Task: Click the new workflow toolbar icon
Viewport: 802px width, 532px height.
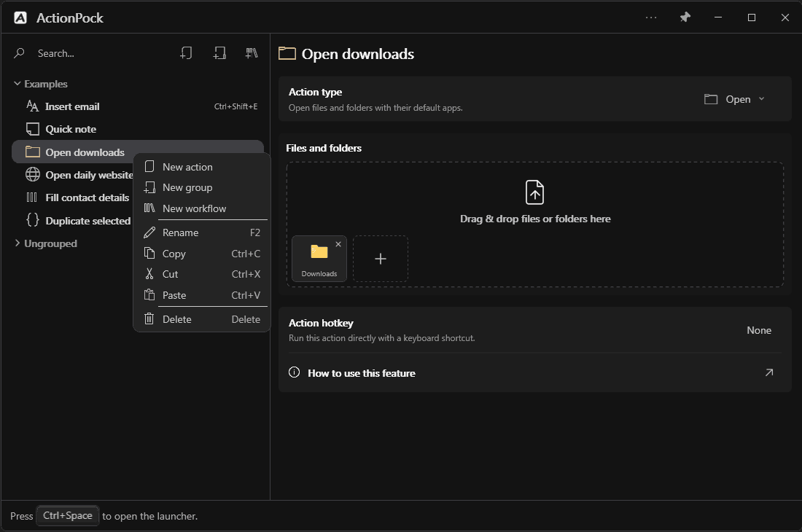Action: click(x=252, y=52)
